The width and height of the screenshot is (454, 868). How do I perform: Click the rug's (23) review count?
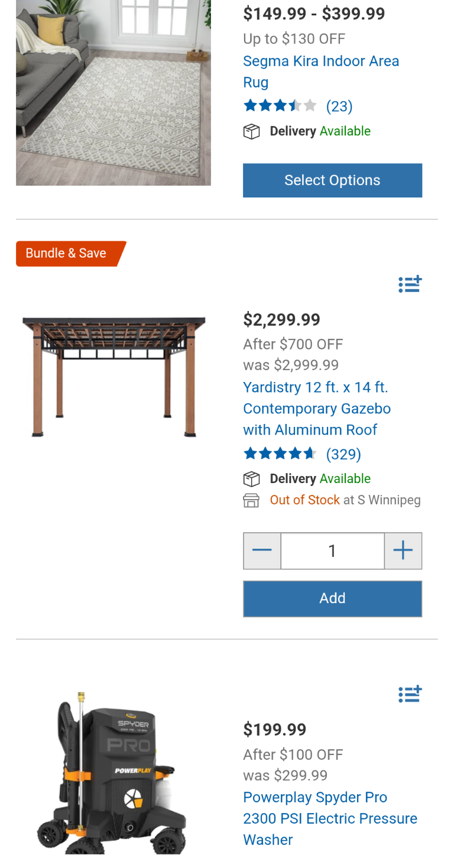(x=339, y=106)
